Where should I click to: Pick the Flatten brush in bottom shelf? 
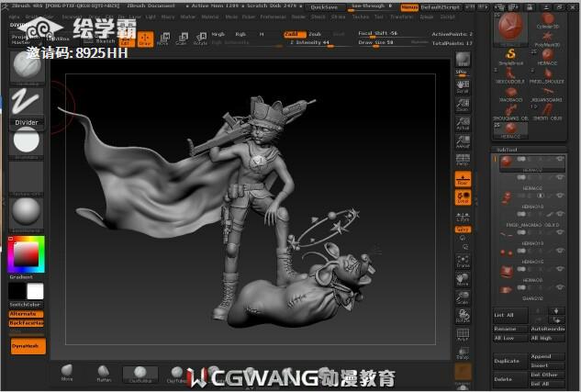(x=104, y=374)
